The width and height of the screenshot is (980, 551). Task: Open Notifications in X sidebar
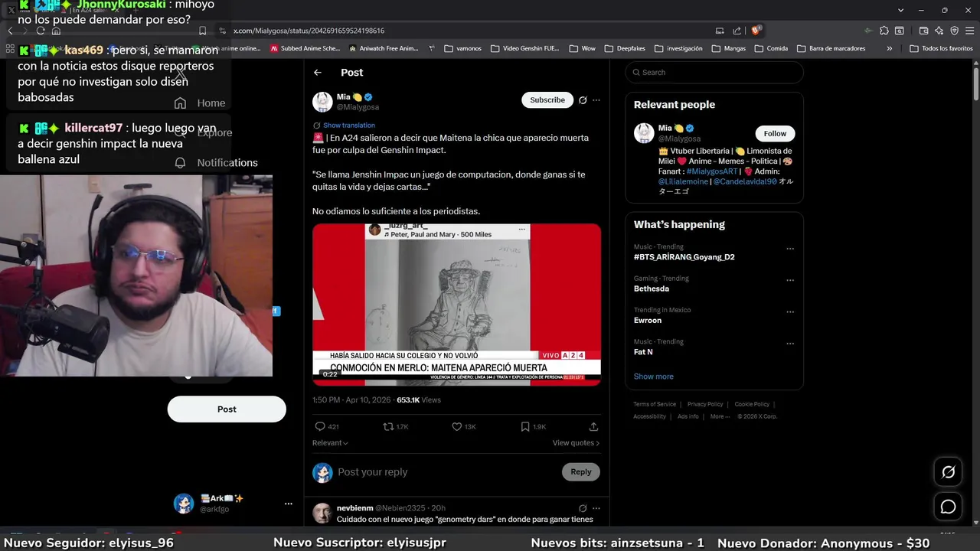tap(216, 163)
